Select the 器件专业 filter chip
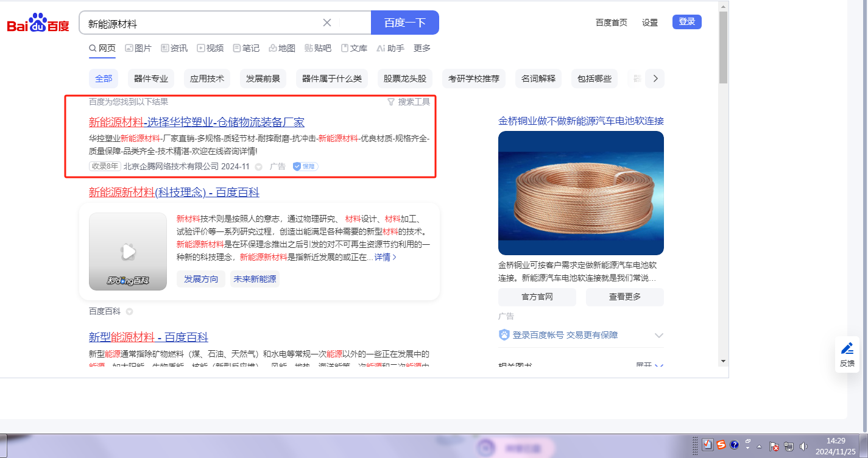This screenshot has height=458, width=868. [x=151, y=79]
